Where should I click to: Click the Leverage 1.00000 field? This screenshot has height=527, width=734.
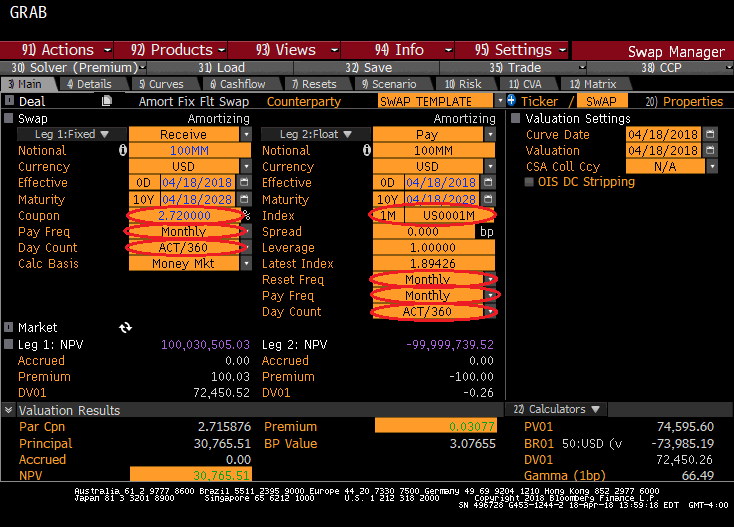point(433,248)
